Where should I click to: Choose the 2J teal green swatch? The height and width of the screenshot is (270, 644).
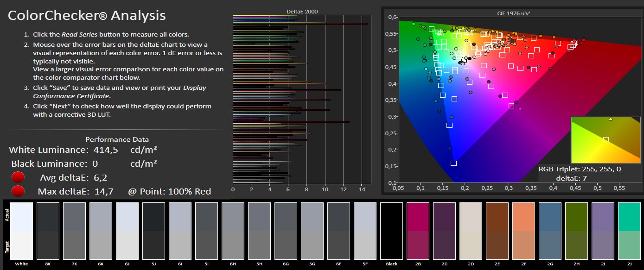[630, 231]
